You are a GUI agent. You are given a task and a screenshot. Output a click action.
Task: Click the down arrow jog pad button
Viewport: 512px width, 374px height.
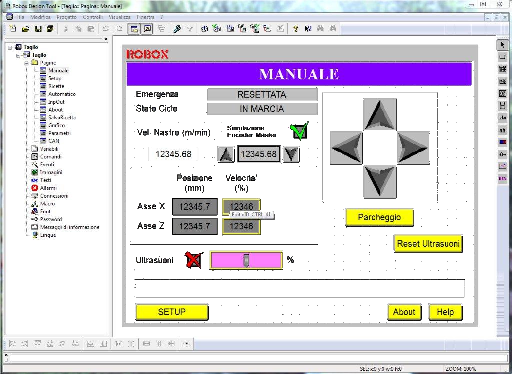click(x=380, y=181)
